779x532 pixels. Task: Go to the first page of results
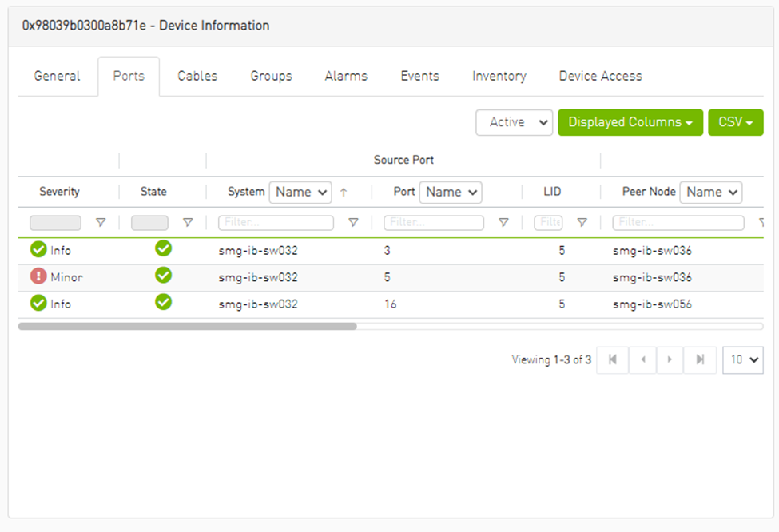pyautogui.click(x=613, y=359)
